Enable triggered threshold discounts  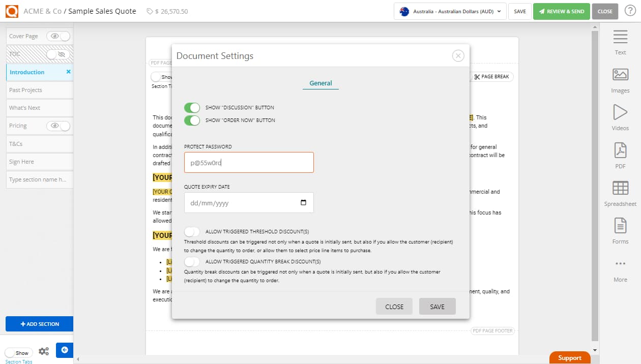(x=192, y=231)
